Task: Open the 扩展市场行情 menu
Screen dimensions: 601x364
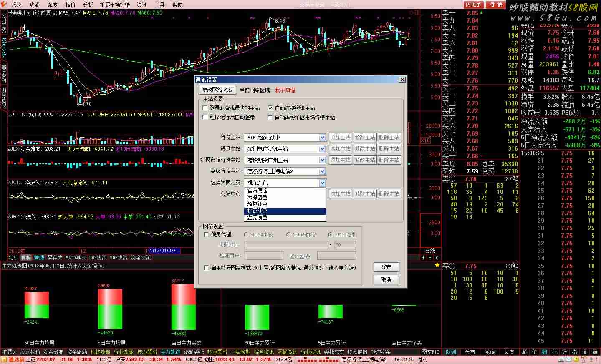Action: click(115, 5)
